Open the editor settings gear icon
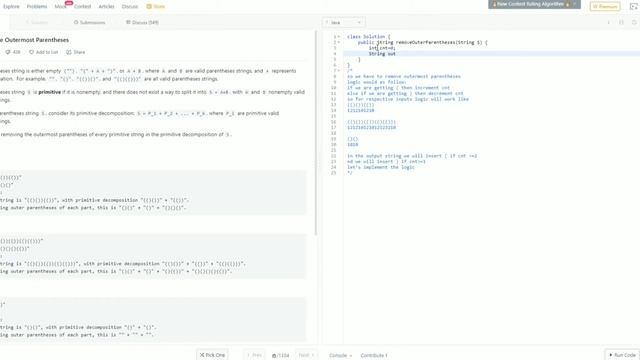The width and height of the screenshot is (640, 360). point(634,22)
